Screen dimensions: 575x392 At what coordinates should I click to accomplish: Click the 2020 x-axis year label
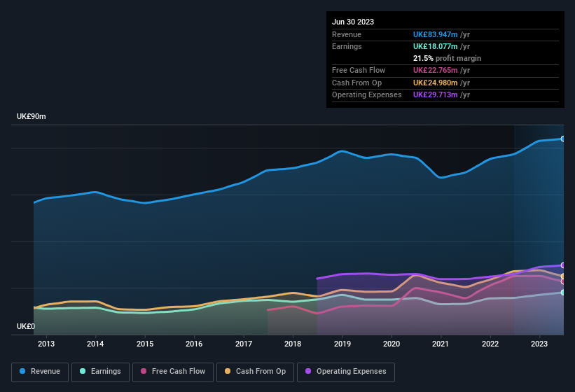[x=392, y=344]
